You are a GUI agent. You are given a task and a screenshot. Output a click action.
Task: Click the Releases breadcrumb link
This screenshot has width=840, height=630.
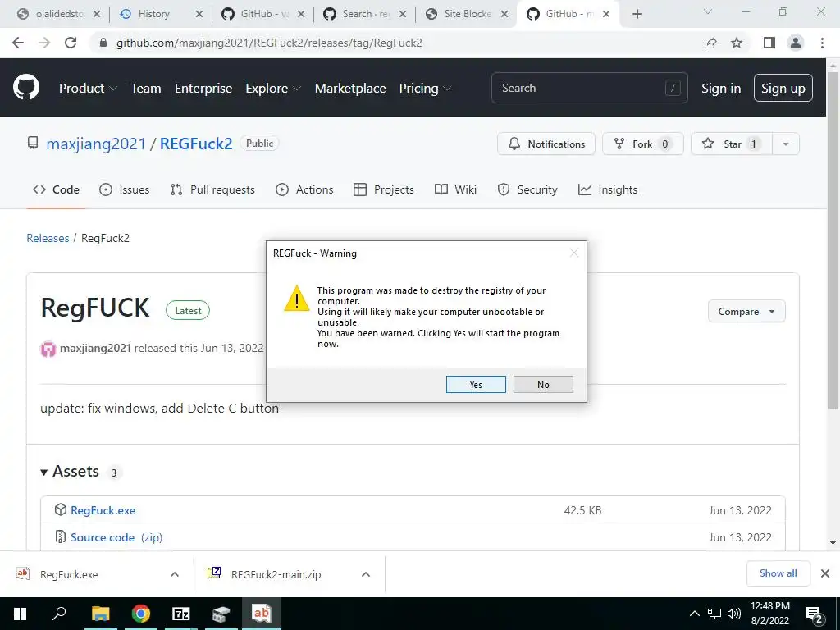(x=48, y=238)
